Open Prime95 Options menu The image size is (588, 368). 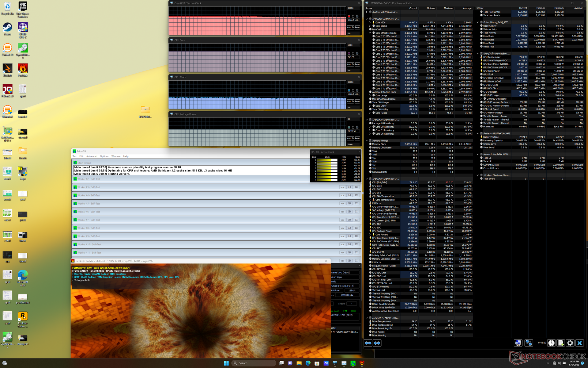104,156
